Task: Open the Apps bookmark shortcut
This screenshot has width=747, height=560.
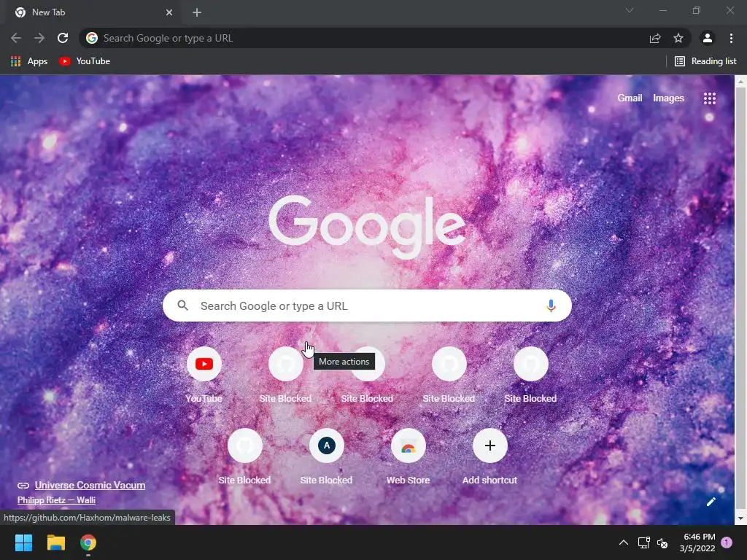Action: 29,61
